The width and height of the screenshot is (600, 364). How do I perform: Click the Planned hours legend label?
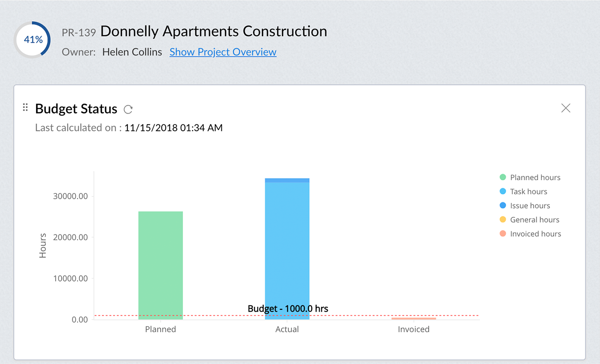(x=535, y=178)
